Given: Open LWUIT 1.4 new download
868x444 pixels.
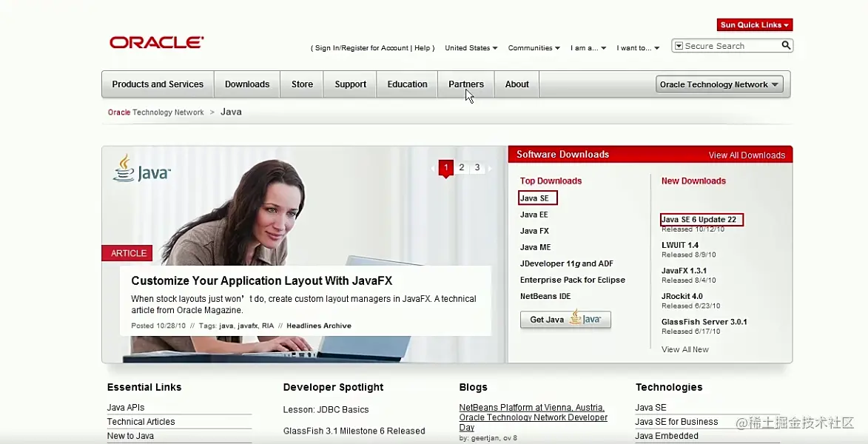Looking at the screenshot, I should coord(680,245).
